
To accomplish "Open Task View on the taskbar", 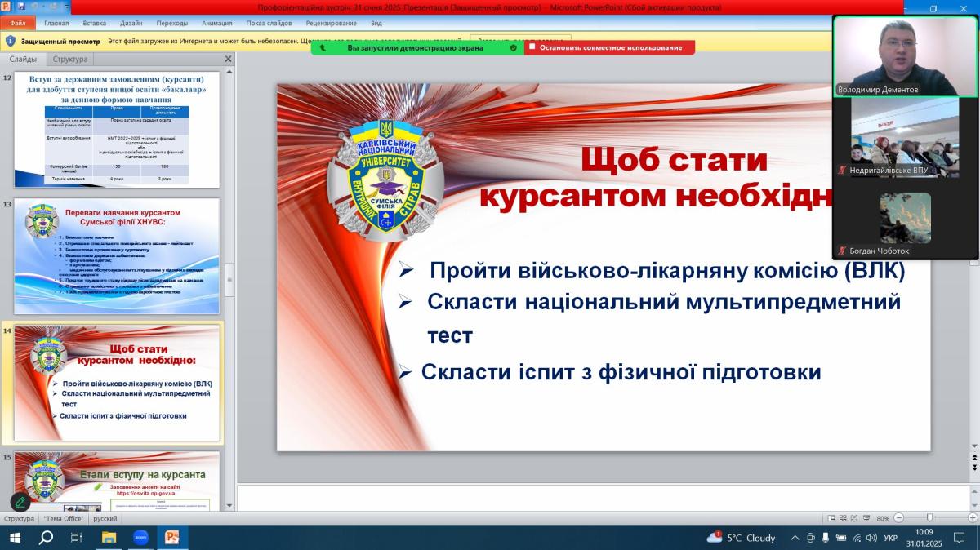I will click(77, 538).
